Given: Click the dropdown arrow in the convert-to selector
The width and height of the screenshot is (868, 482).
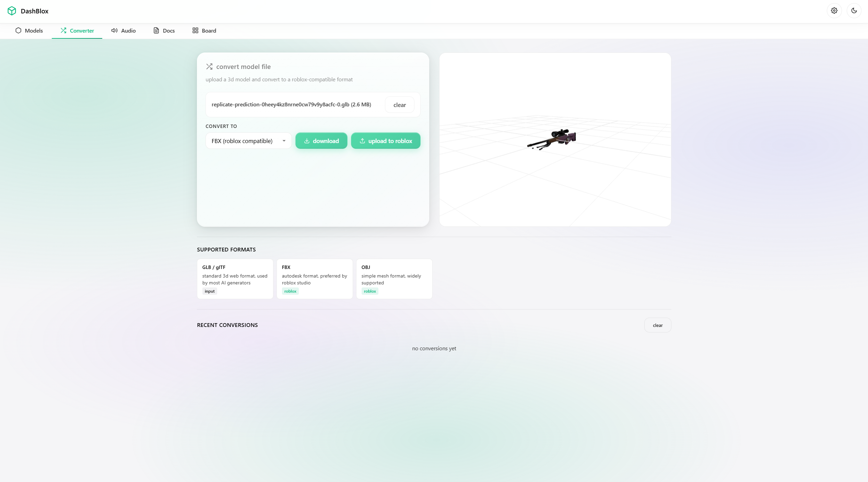Looking at the screenshot, I should click(x=284, y=141).
